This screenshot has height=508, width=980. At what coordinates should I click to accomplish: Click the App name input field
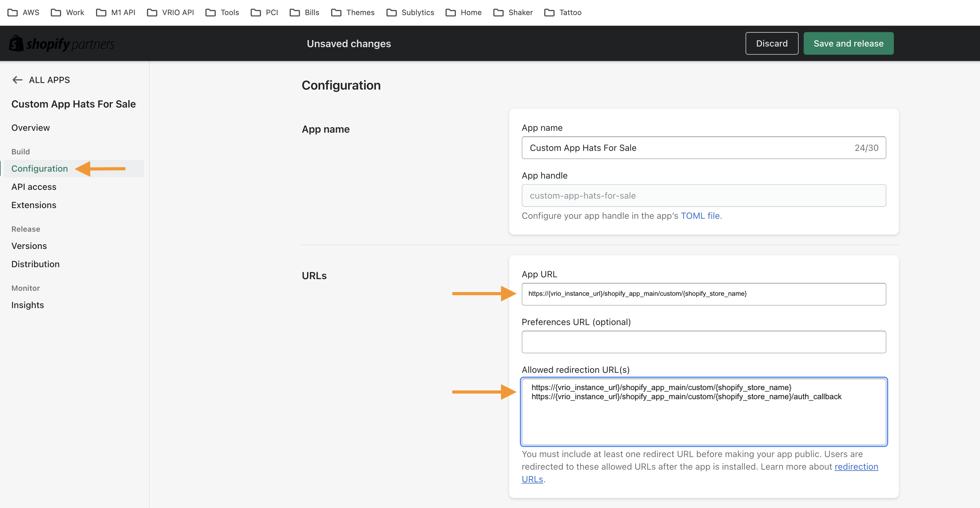point(704,148)
